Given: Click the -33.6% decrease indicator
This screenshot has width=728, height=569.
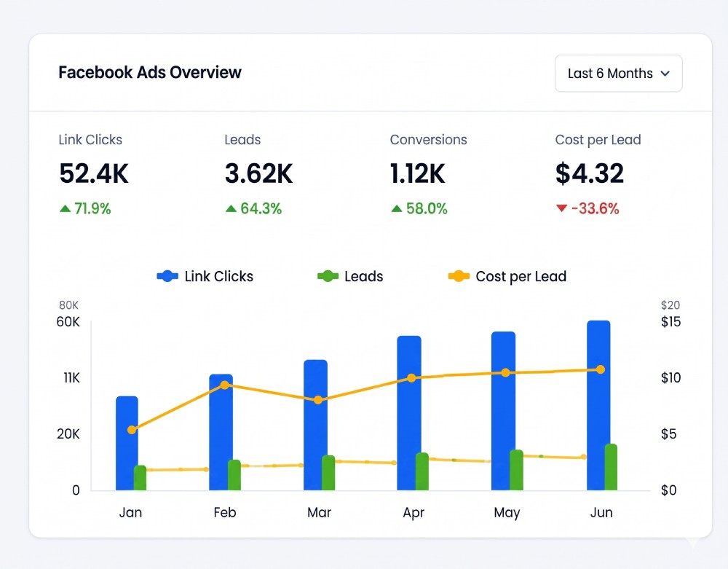Looking at the screenshot, I should coord(587,209).
